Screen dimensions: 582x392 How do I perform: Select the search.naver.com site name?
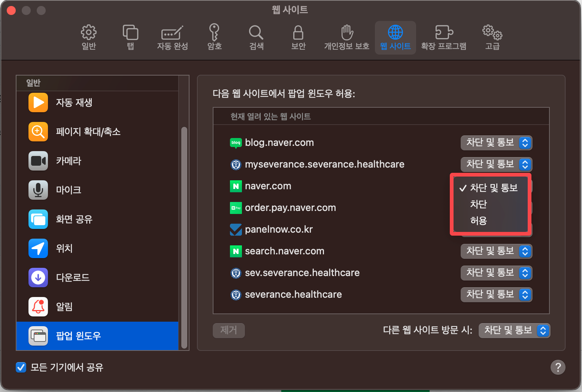tap(285, 251)
